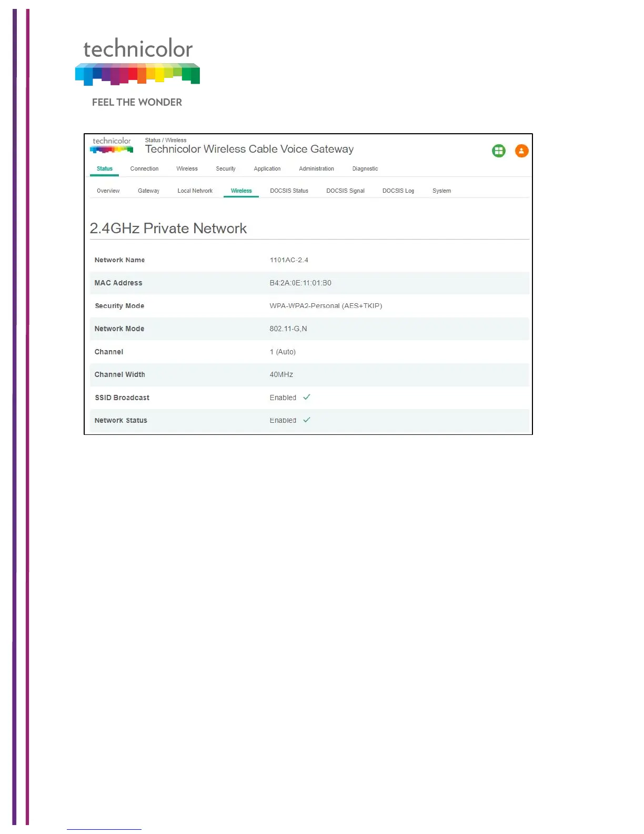644x834 pixels.
Task: Click the MAC Address row label
Action: 118,283
